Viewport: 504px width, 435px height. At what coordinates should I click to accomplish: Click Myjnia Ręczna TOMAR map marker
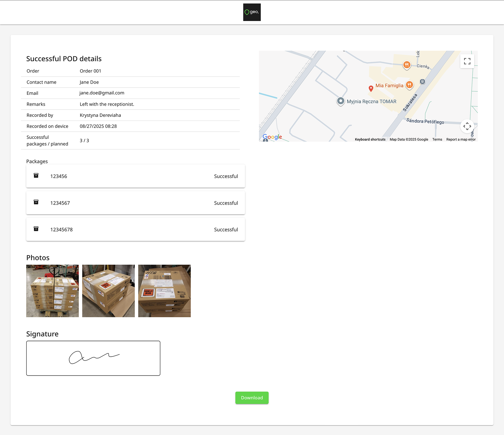[x=341, y=101]
